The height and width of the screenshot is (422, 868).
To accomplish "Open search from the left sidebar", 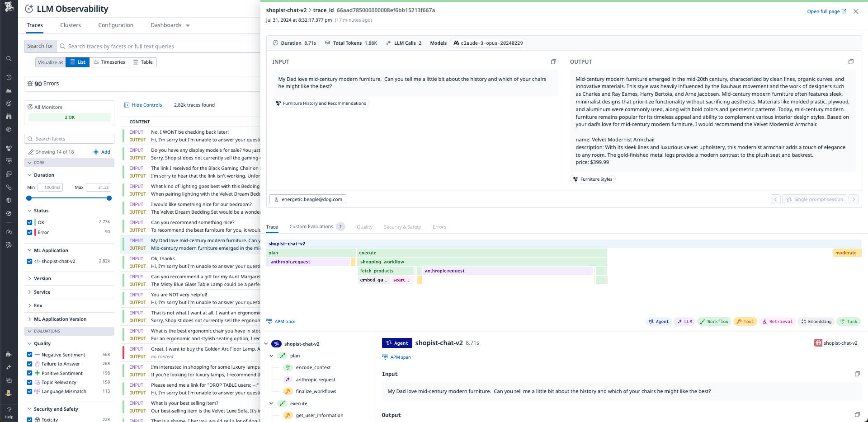I will [x=9, y=59].
